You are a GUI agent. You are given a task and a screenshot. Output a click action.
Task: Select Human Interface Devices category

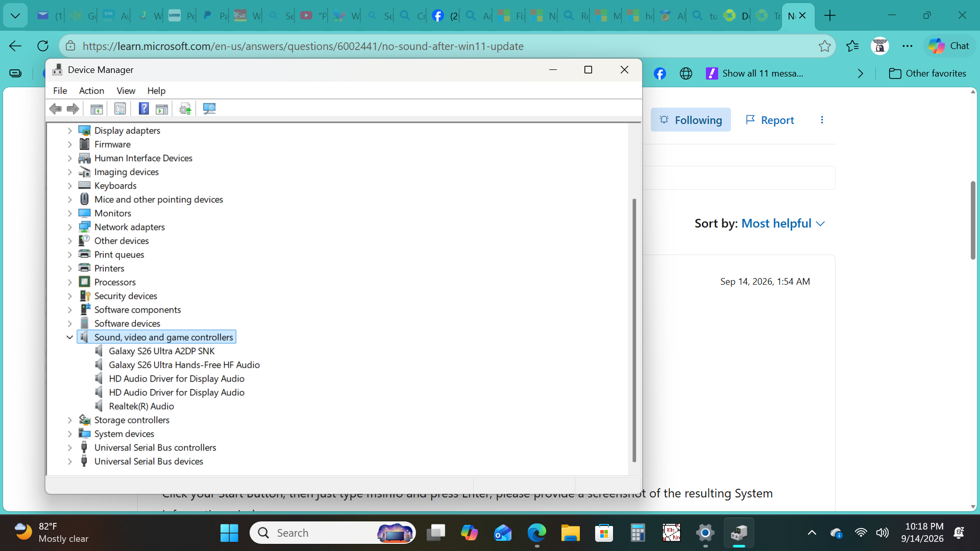coord(143,158)
